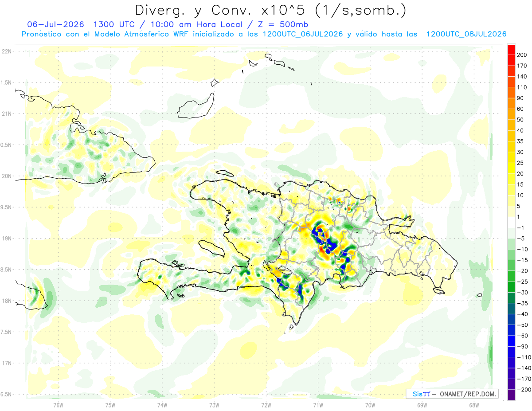Click the positive legend value '10'
The width and height of the screenshot is (532, 411).
[x=520, y=195]
